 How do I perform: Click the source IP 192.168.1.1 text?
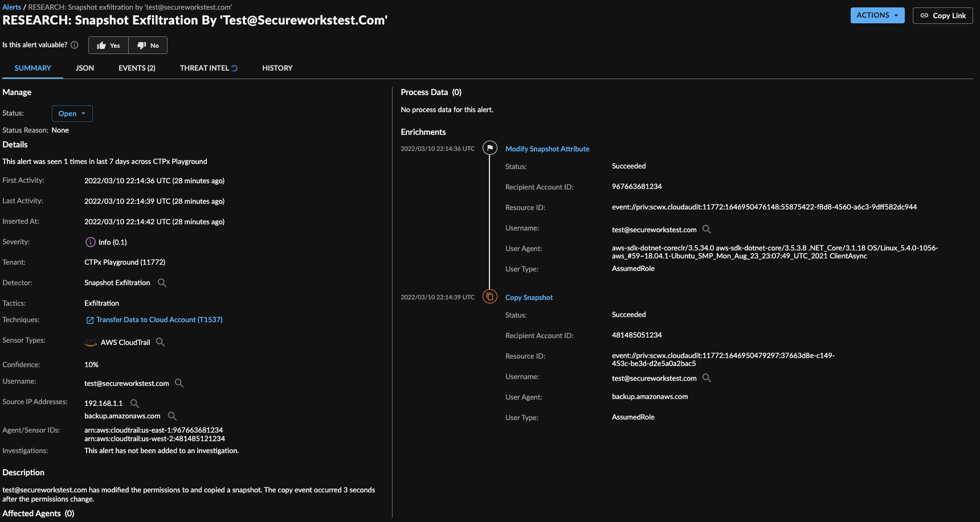click(104, 404)
